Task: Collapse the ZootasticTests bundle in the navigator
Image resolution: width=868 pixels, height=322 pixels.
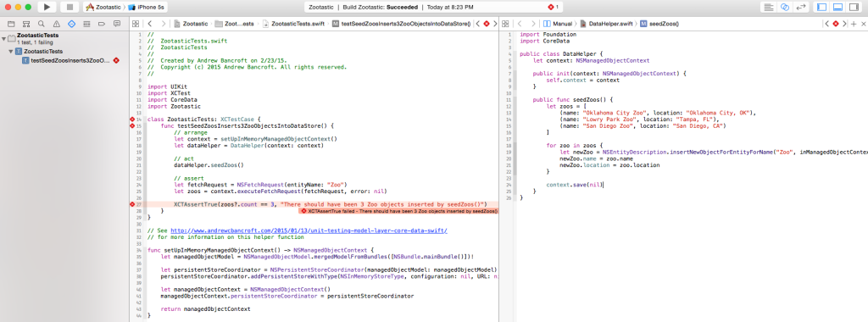Action: tap(4, 38)
